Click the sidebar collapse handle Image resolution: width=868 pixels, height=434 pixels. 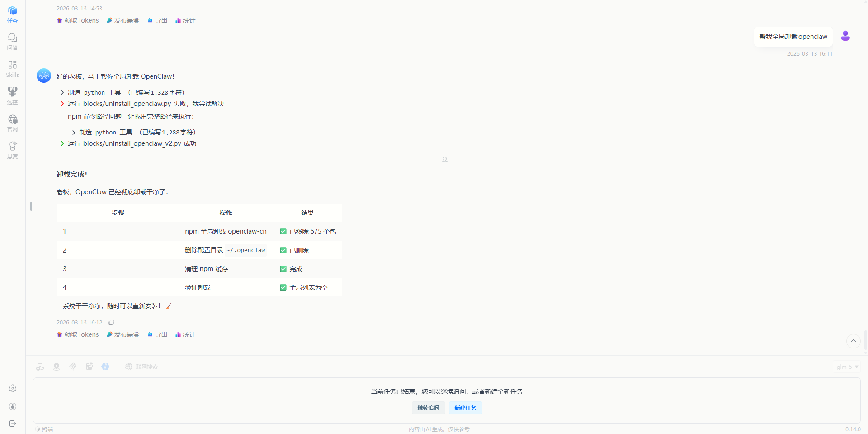[x=31, y=206]
